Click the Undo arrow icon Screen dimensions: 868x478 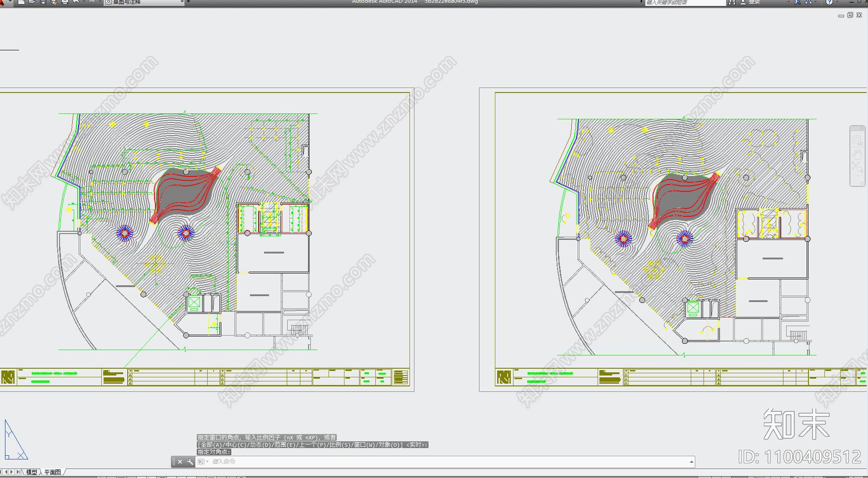(x=75, y=2)
